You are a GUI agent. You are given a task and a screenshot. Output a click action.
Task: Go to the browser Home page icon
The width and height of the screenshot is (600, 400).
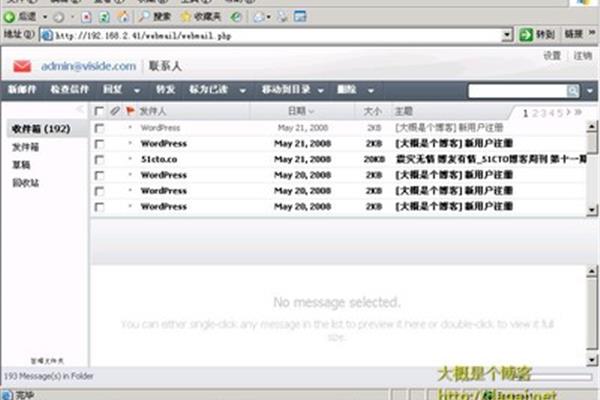122,16
